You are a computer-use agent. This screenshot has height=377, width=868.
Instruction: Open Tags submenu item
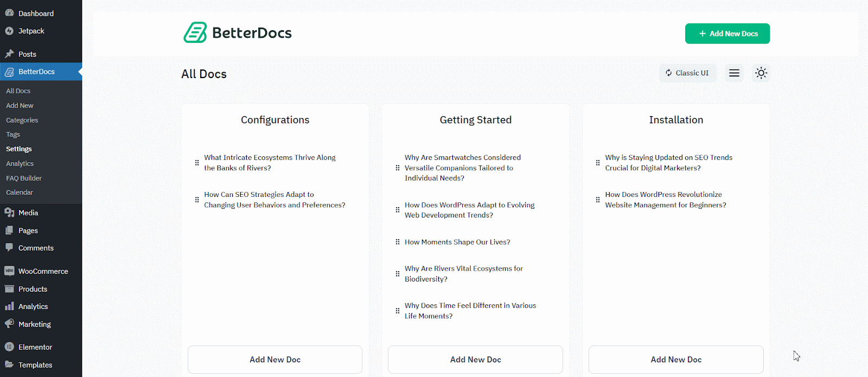tap(13, 135)
